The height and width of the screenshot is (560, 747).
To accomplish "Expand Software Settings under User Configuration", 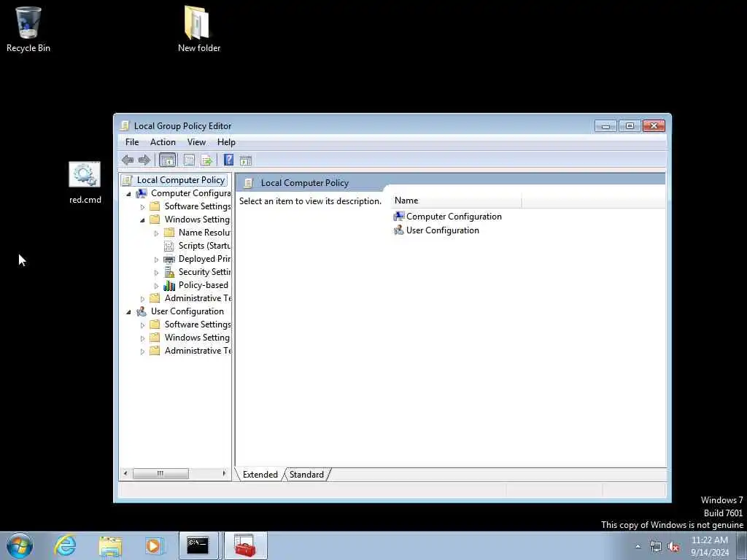I will pyautogui.click(x=142, y=324).
